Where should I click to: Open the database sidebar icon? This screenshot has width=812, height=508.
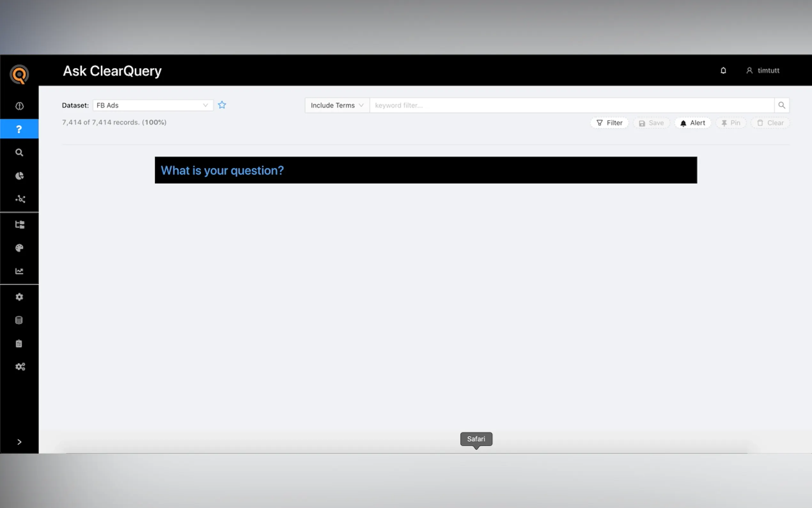click(19, 320)
